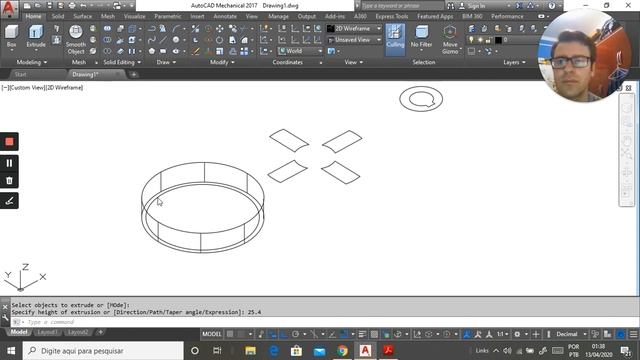This screenshot has height=360, width=640.
Task: Activate the Move Gizmo tool
Action: tap(450, 40)
